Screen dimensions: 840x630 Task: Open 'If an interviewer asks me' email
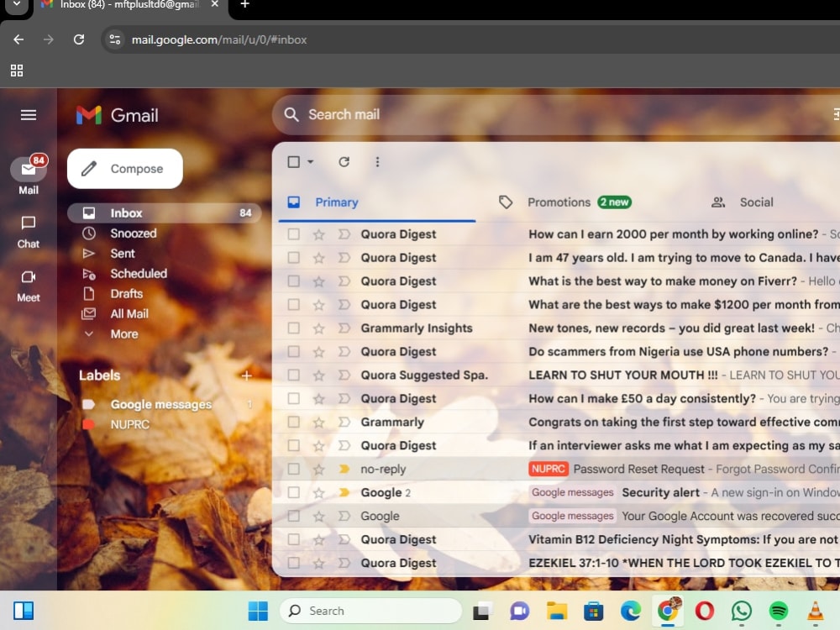(684, 446)
